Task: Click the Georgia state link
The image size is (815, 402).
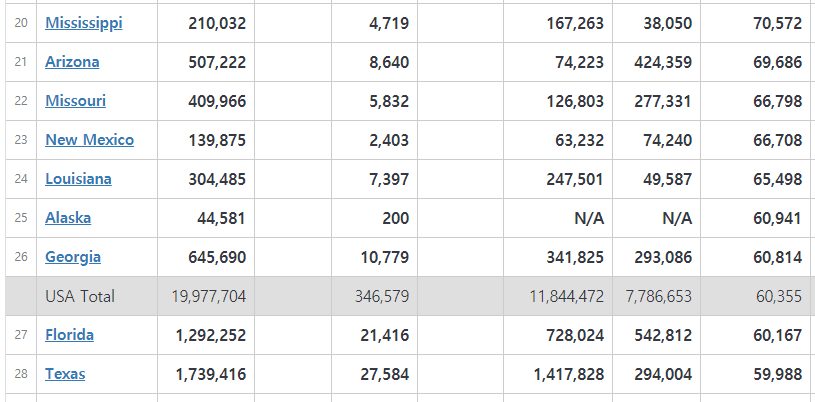Action: pos(73,257)
